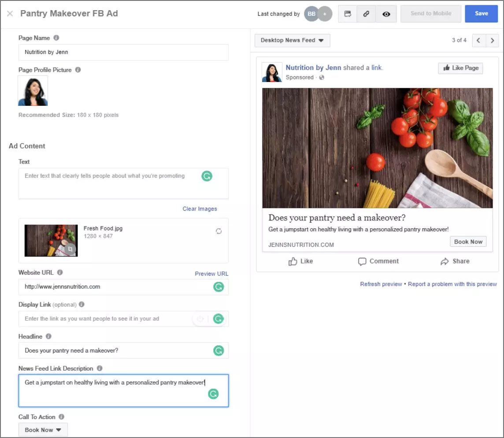Show info for Display Link
Screen dimensions: 504x438
pos(82,304)
